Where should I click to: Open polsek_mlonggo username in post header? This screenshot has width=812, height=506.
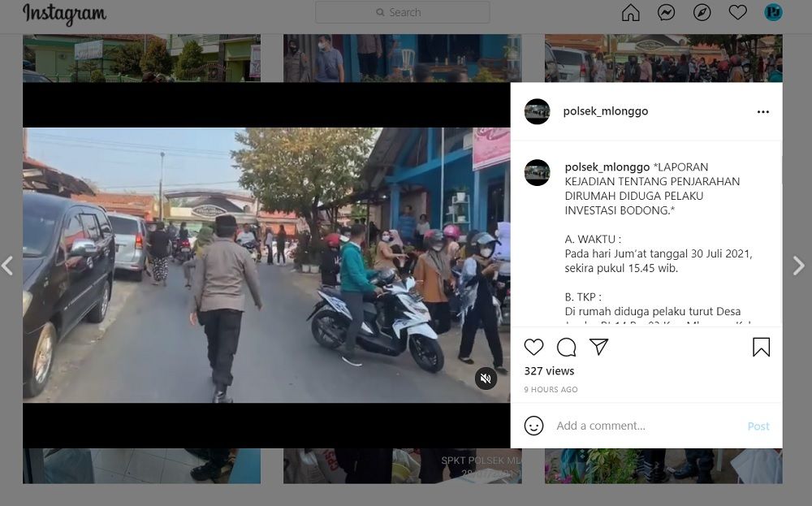click(x=606, y=111)
